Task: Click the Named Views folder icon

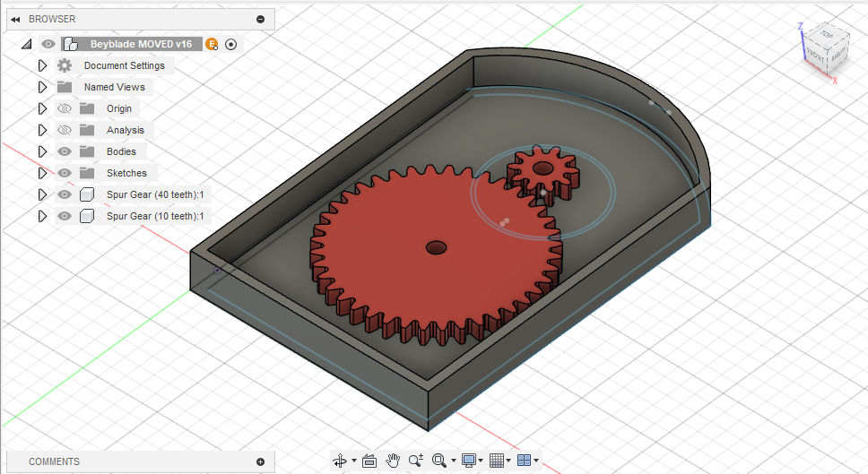Action: [65, 88]
